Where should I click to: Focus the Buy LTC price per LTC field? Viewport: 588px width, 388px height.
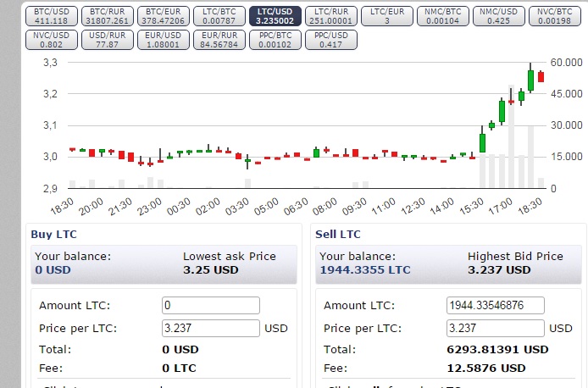point(210,328)
